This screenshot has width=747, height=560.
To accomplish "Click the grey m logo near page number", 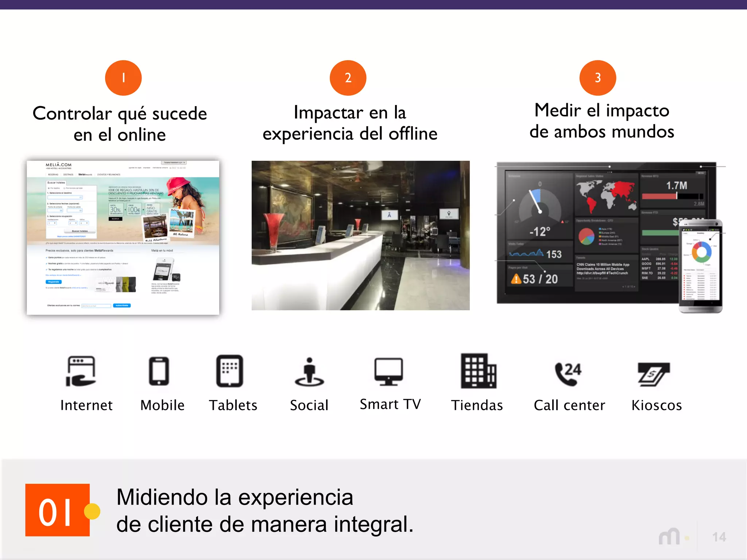I will pos(669,536).
